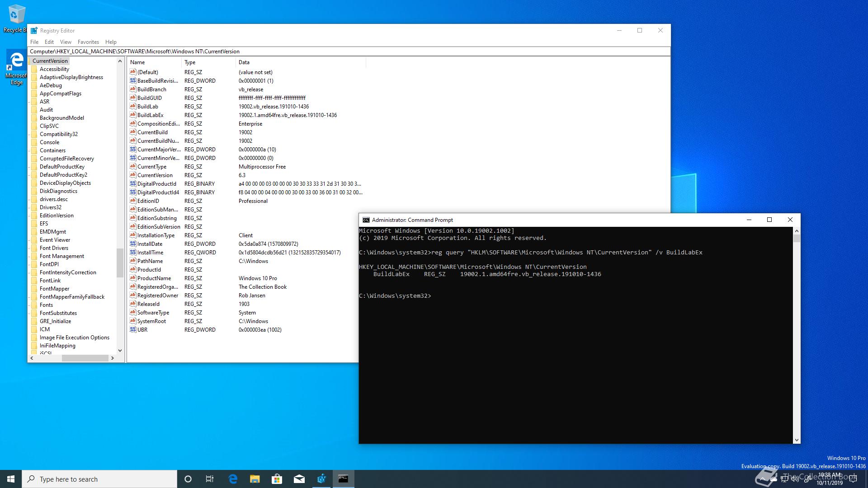Select the (Default) value icon

[x=133, y=72]
